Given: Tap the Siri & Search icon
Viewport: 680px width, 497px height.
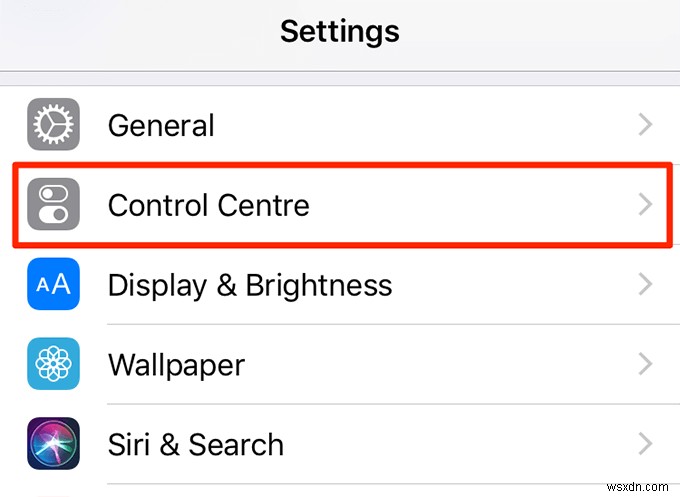Looking at the screenshot, I should click(53, 444).
